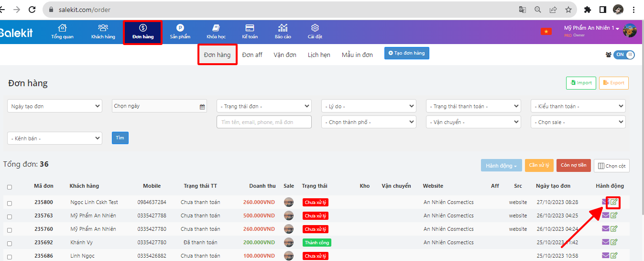The image size is (644, 261).
Task: Open the Chọn thành phố dropdown
Action: coord(369,122)
